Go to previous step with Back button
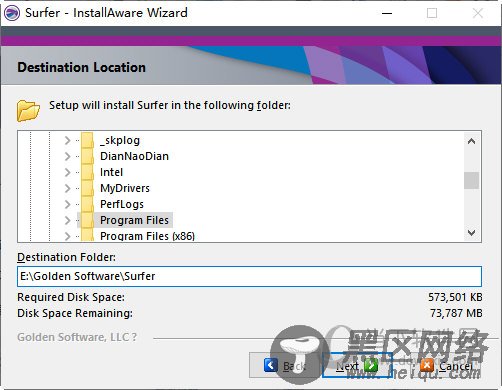This screenshot has height=390, width=502. point(285,365)
